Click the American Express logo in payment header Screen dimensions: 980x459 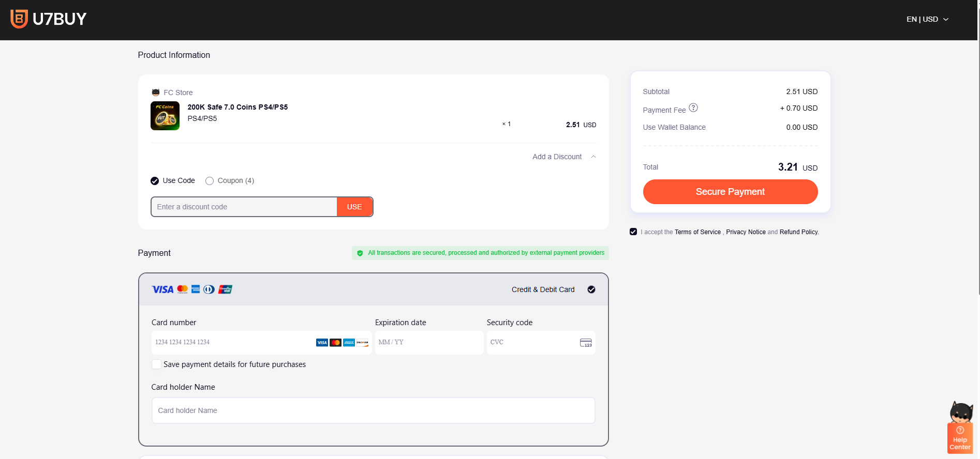[x=196, y=289]
